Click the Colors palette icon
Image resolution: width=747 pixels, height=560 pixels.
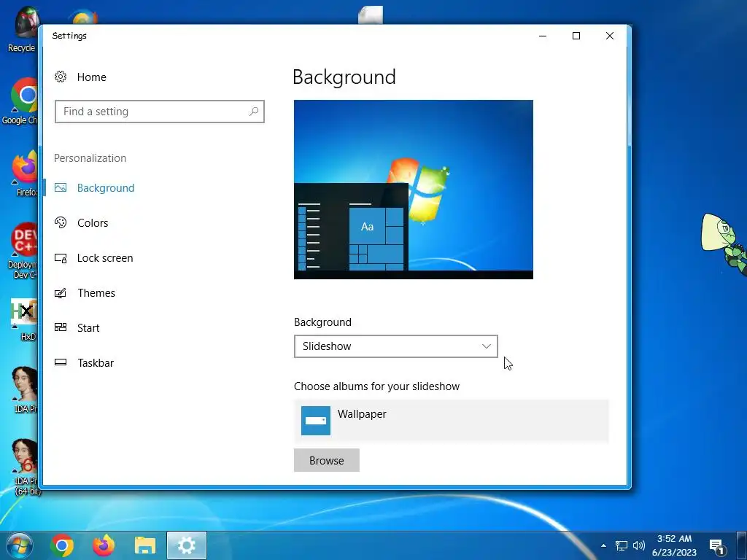61,222
